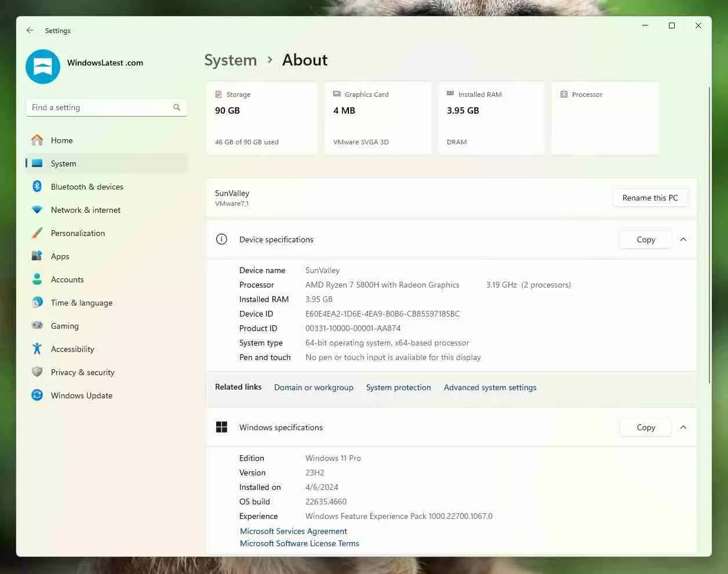The width and height of the screenshot is (728, 574).
Task: Select the Personalization paintbrush icon
Action: pyautogui.click(x=37, y=233)
